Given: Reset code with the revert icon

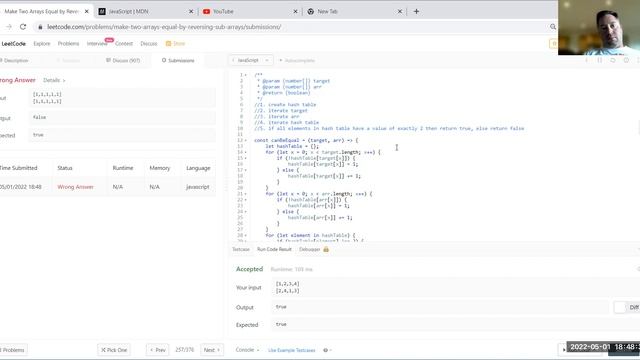Looking at the screenshot, I should [x=613, y=60].
